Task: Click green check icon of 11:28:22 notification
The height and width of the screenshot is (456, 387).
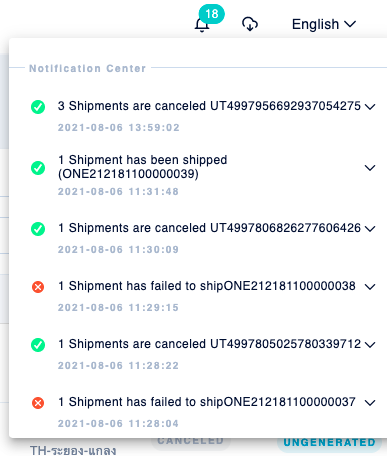Action: tap(38, 345)
